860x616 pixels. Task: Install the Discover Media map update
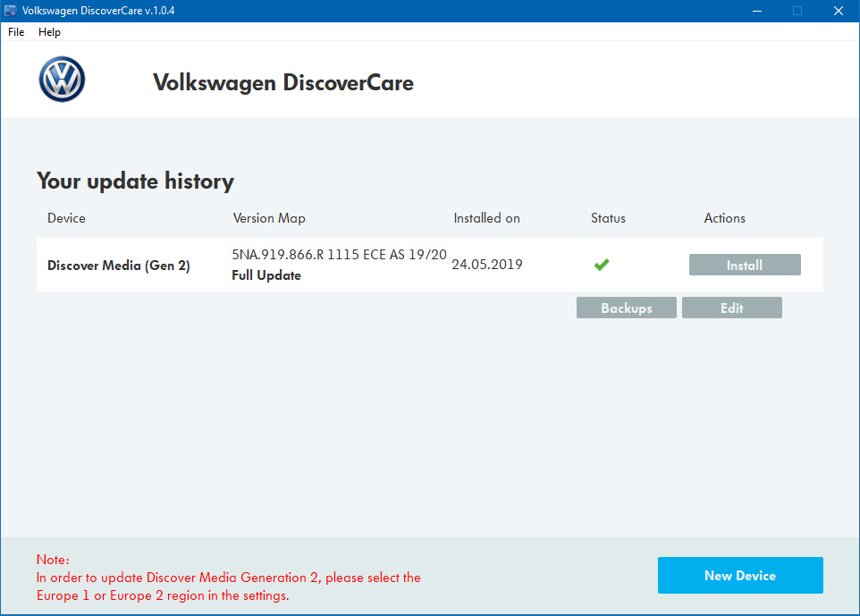click(745, 265)
